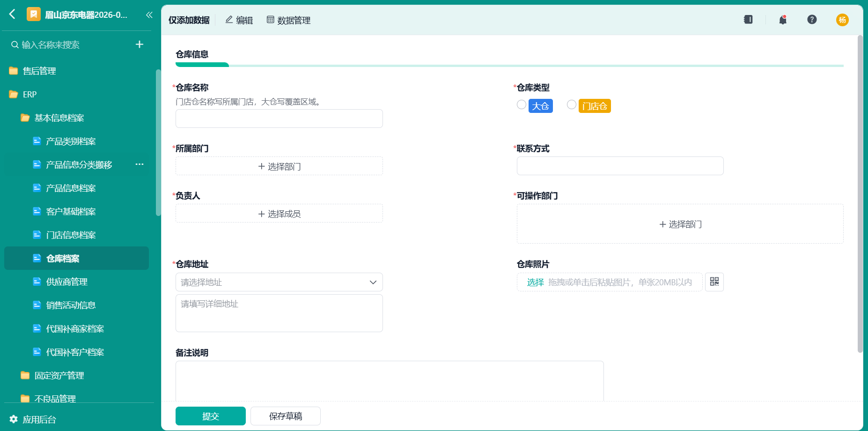The width and height of the screenshot is (868, 431).
Task: Click the table icon next to 数据管理
Action: point(270,20)
